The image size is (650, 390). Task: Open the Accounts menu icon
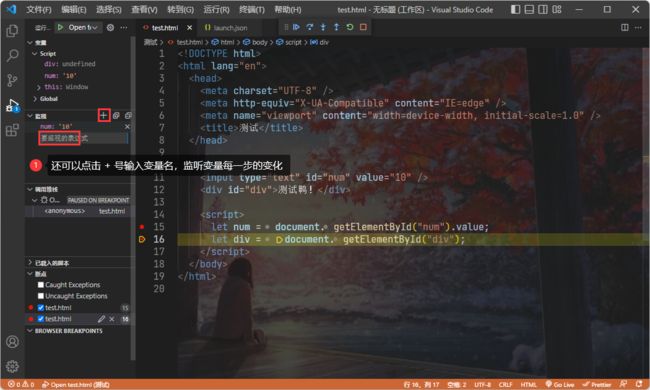12,342
